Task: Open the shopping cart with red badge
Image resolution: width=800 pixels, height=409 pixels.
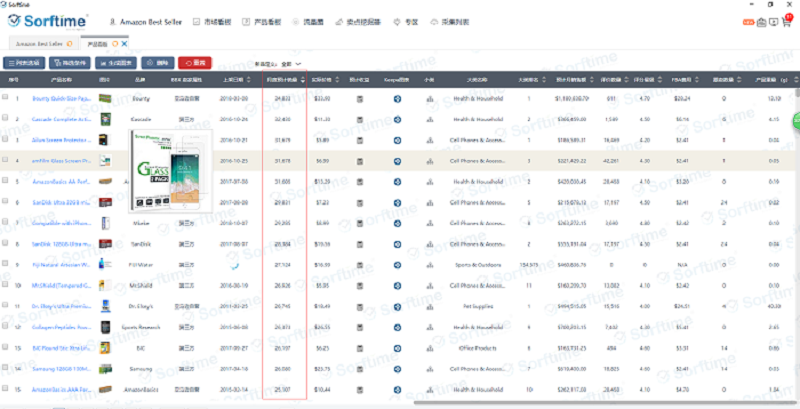Action: pos(786,21)
